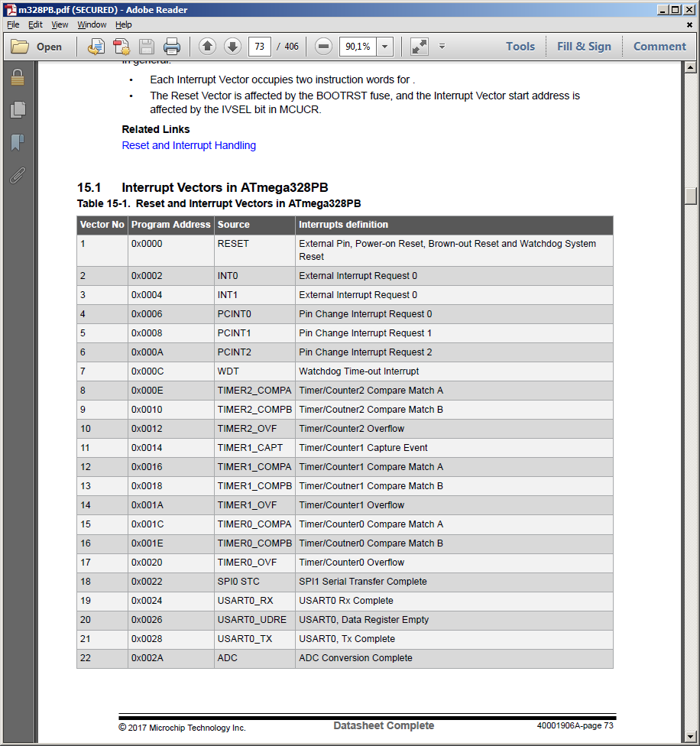Click the Vector No column header
The image size is (700, 746).
pos(102,225)
